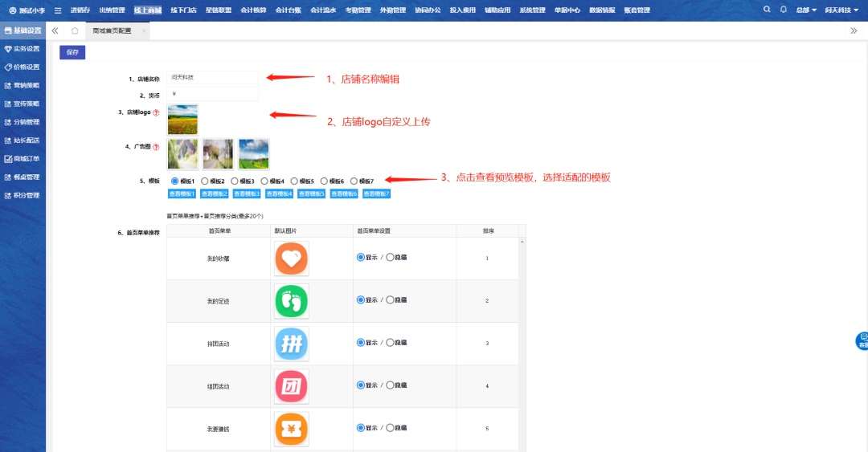The image size is (868, 452).
Task: Go to home tab icon
Action: pyautogui.click(x=75, y=31)
